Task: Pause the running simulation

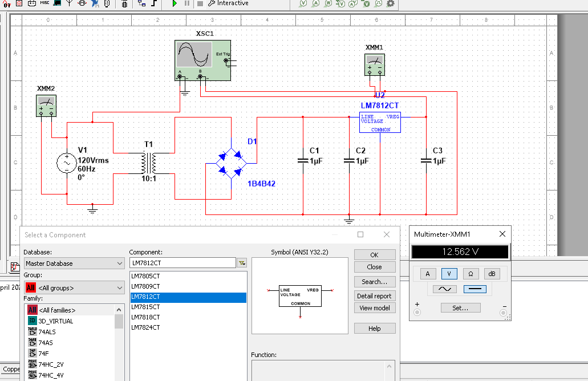Action: 187,3
